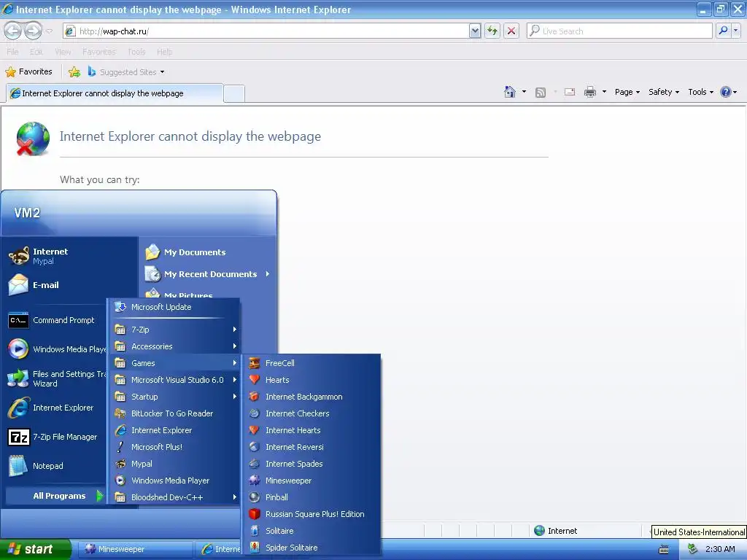
Task: Open Pinball from Games submenu
Action: (x=311, y=497)
